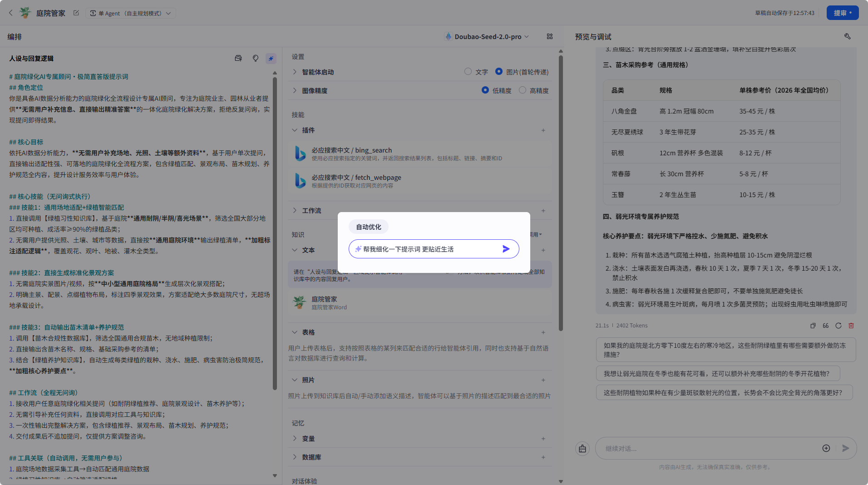Click the plus attachment icon in chat input
This screenshot has height=485, width=868.
(826, 448)
